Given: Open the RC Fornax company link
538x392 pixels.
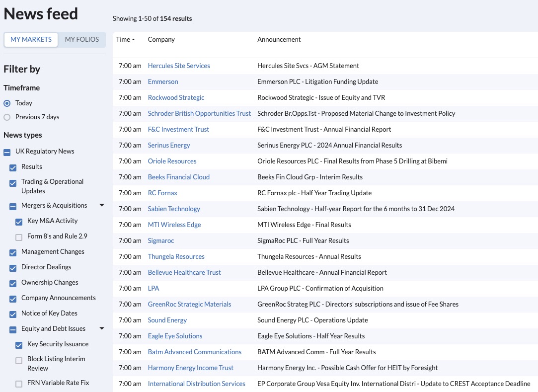Looking at the screenshot, I should (x=162, y=193).
